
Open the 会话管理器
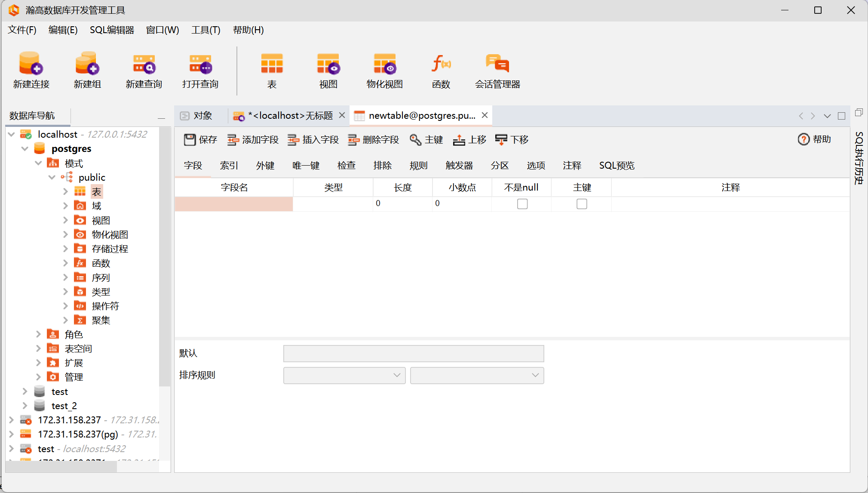497,70
